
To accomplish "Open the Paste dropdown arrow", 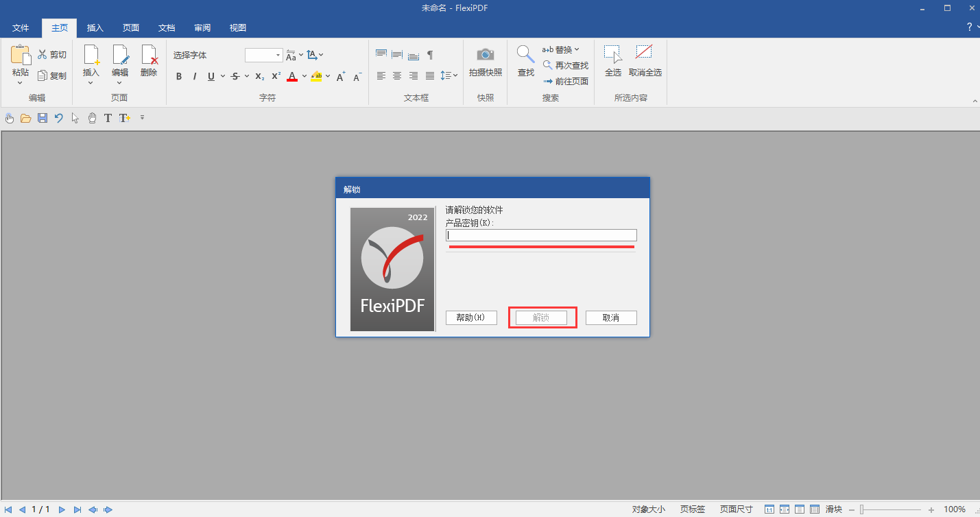I will (21, 83).
